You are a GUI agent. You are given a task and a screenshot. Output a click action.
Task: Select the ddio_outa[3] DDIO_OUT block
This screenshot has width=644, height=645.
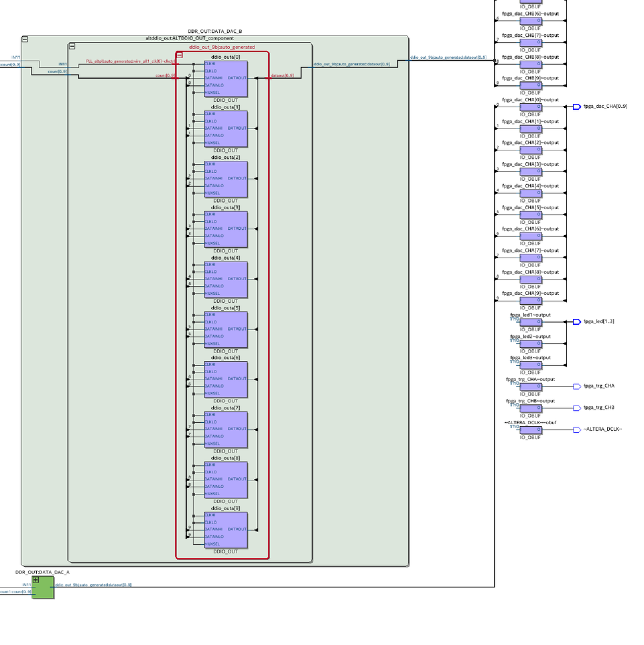[226, 230]
